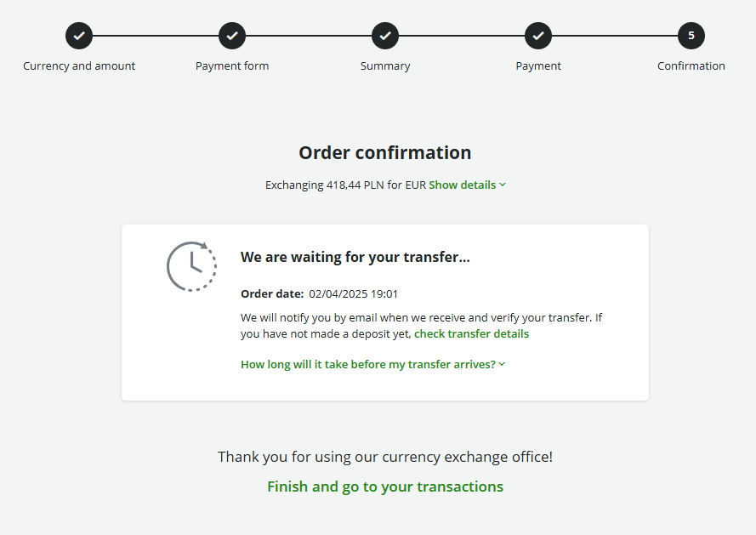Click the step 5 Confirmation number circle
This screenshot has height=535, width=756.
coord(691,36)
